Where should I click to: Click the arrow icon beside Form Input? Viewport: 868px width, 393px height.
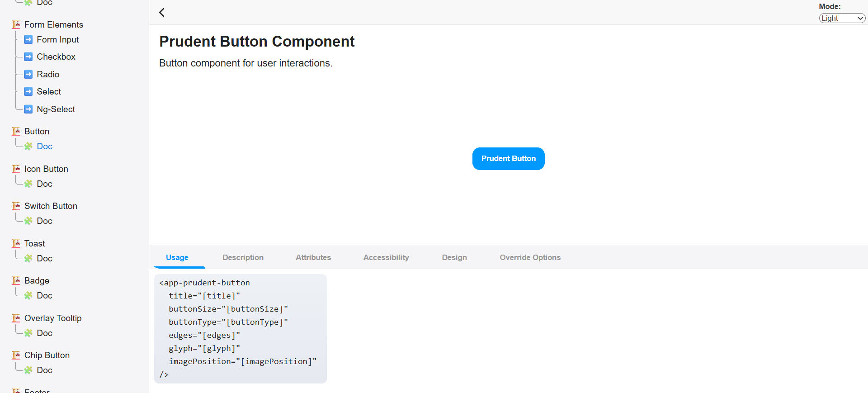click(x=28, y=39)
